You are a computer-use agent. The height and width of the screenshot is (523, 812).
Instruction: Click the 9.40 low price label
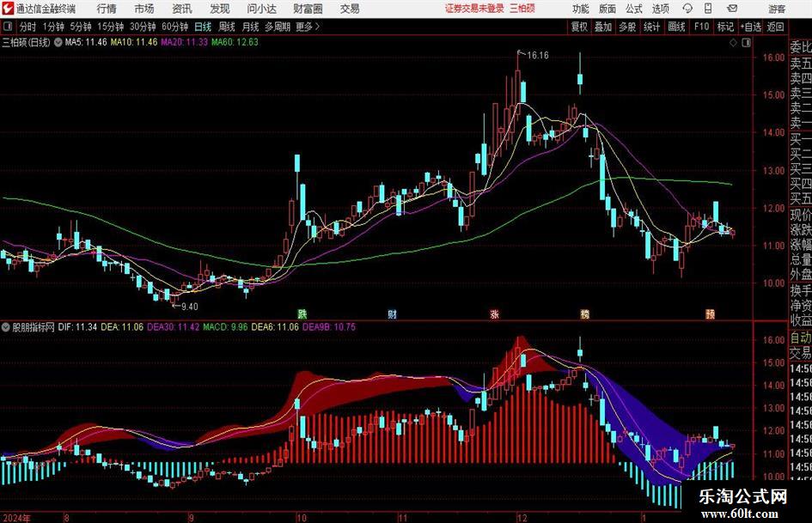pos(189,307)
